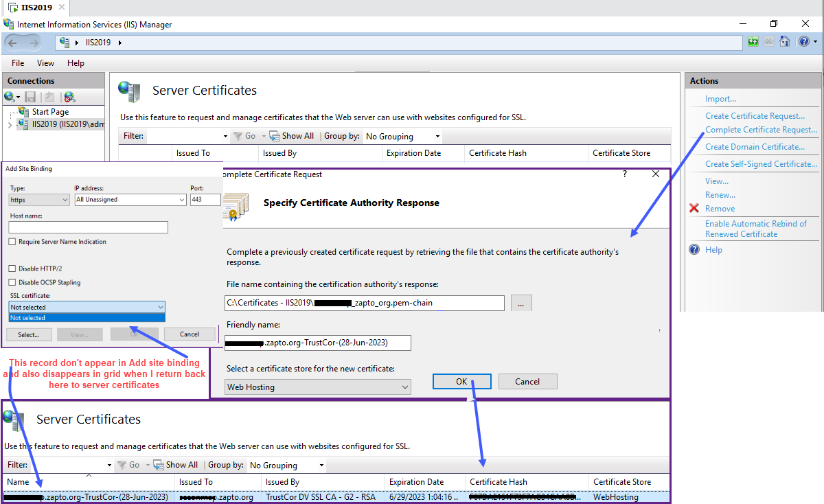Click Select... button in Add Site Binding
The width and height of the screenshot is (824, 504).
tap(29, 334)
